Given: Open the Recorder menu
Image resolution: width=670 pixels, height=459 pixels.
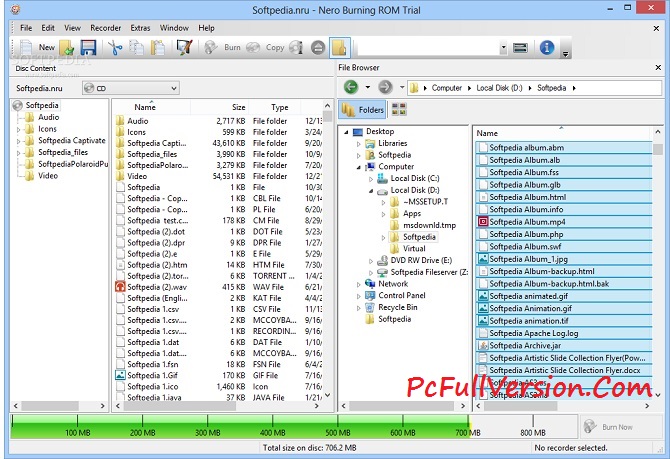Looking at the screenshot, I should coord(106,28).
